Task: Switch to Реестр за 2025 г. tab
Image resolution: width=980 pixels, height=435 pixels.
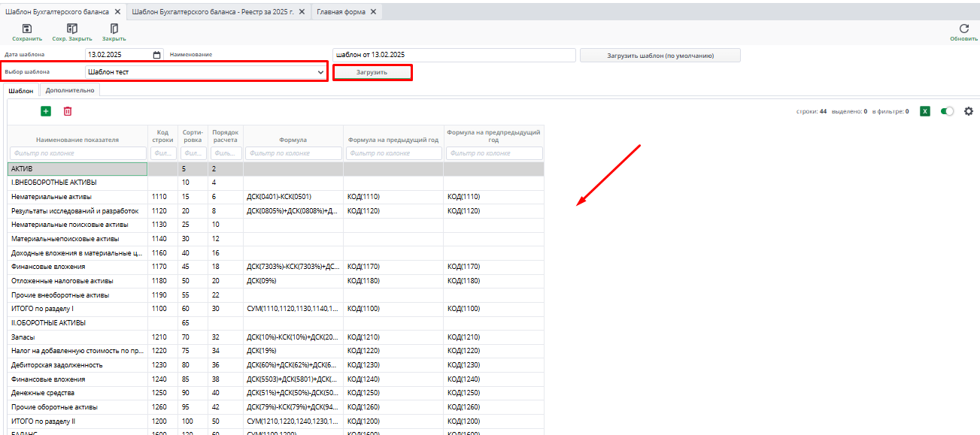Action: point(214,12)
